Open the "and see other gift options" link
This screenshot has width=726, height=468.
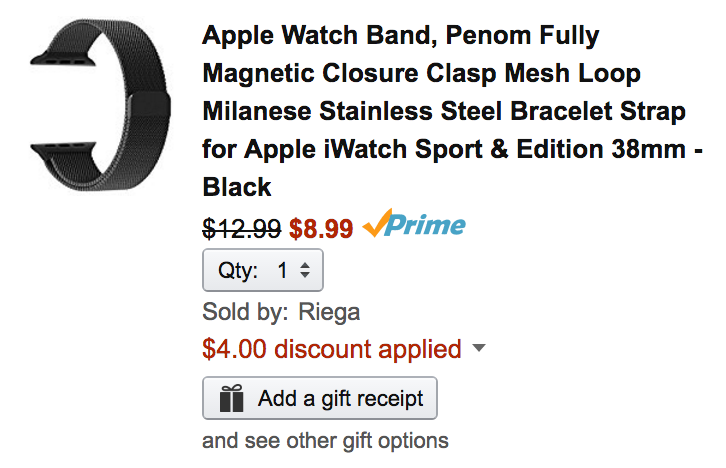click(x=325, y=440)
